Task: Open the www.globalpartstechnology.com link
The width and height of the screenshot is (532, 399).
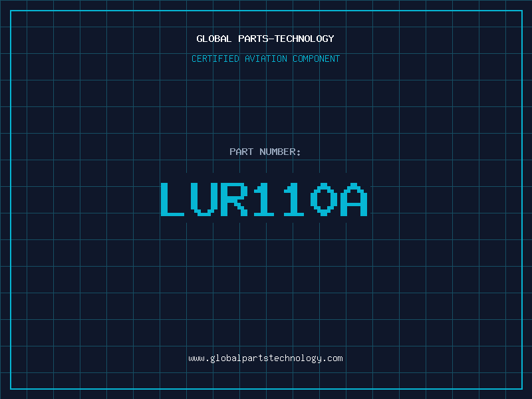Action: tap(265, 358)
